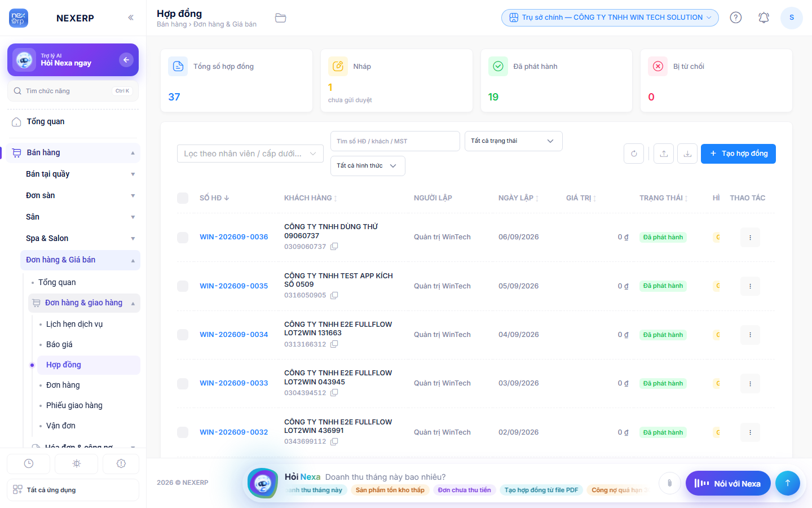Click the Tìm số HĐ / khách / MST search field

pos(395,141)
